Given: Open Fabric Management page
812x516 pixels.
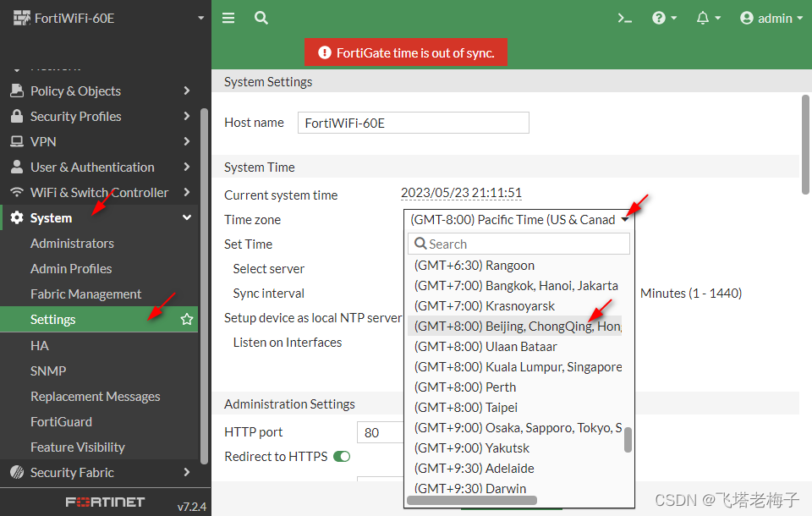Looking at the screenshot, I should 85,294.
